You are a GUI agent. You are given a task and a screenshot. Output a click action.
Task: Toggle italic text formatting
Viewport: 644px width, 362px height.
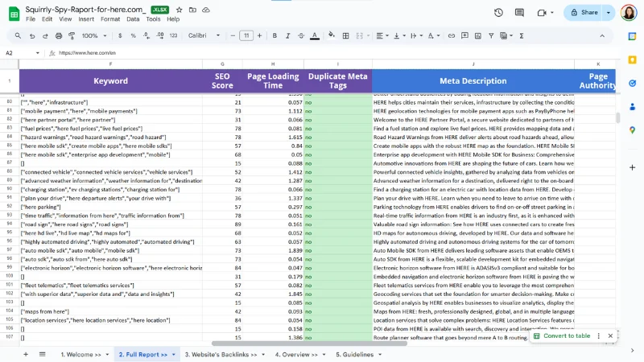click(288, 35)
